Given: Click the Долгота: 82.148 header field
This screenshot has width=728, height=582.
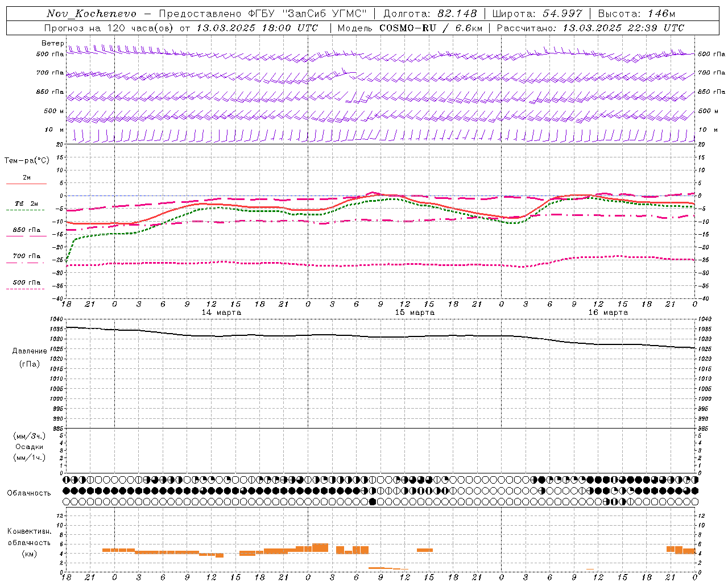Looking at the screenshot, I should point(430,14).
